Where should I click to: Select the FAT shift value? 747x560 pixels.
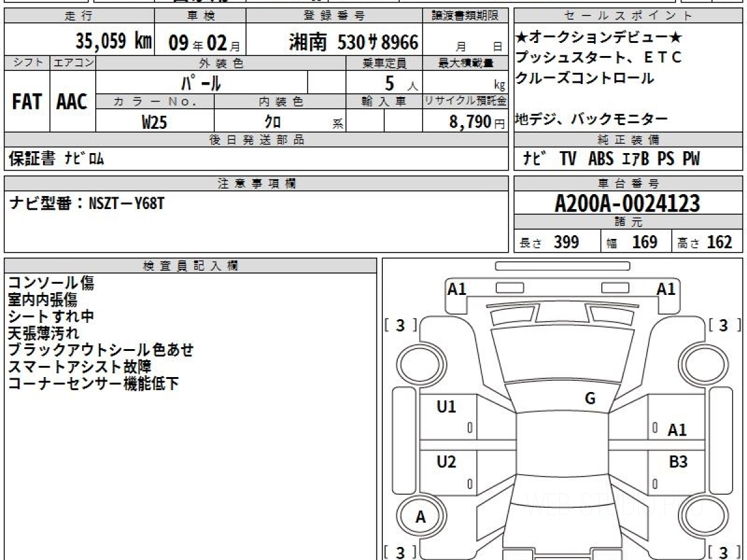(27, 101)
